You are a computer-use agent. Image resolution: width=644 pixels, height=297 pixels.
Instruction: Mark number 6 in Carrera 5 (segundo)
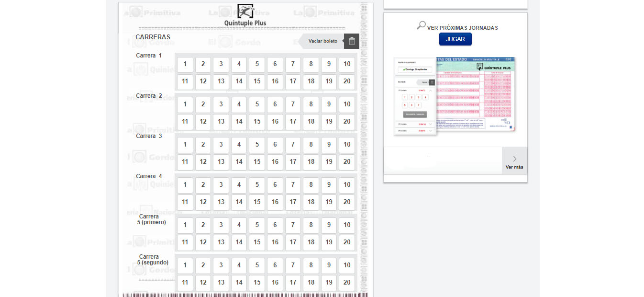point(275,266)
